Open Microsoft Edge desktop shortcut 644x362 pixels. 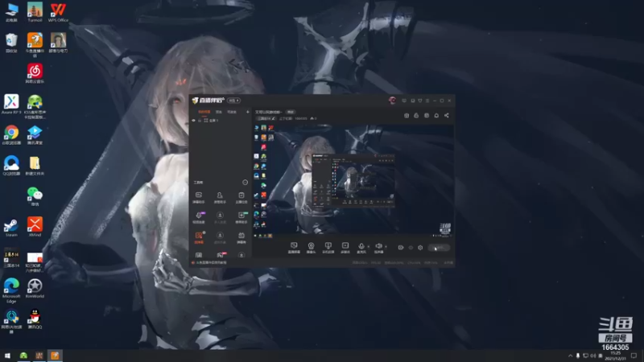pyautogui.click(x=11, y=290)
